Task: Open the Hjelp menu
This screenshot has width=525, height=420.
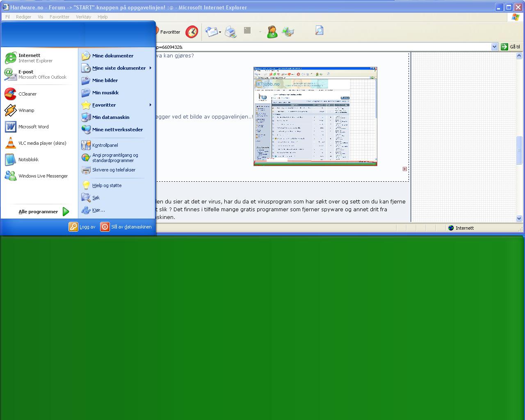Action: (103, 17)
